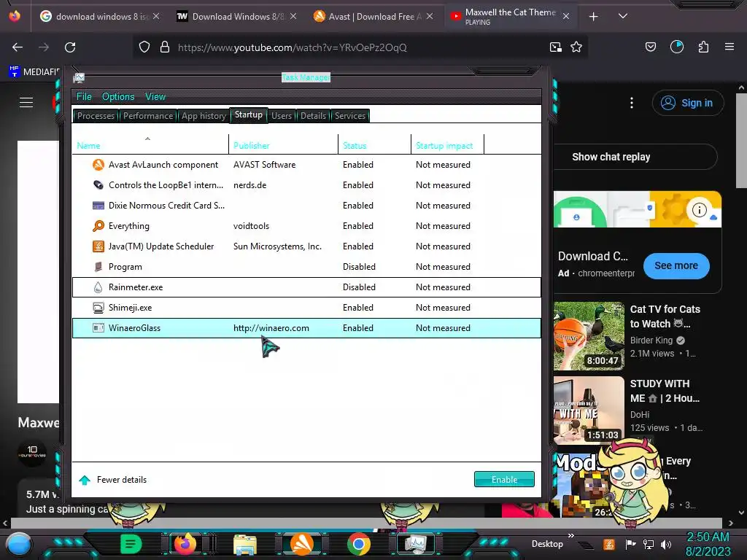Switch to the Details tab
Image resolution: width=747 pixels, height=560 pixels.
coord(313,116)
